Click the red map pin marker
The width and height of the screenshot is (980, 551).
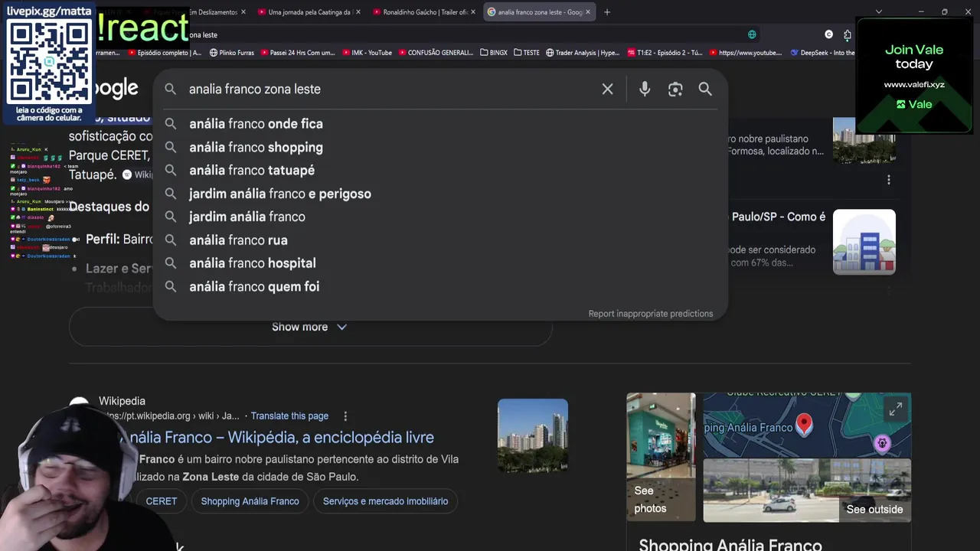(804, 424)
